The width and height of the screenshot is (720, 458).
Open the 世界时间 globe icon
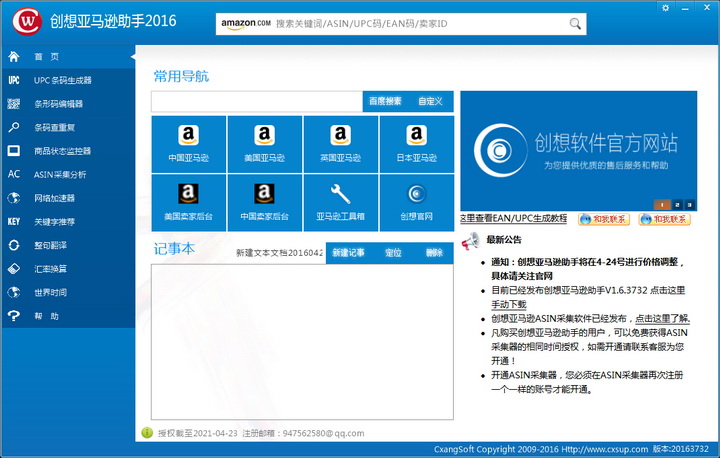pyautogui.click(x=14, y=292)
